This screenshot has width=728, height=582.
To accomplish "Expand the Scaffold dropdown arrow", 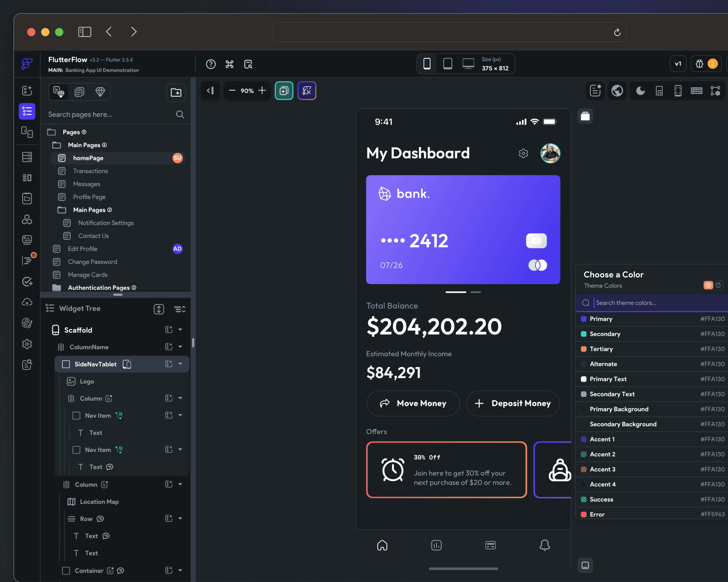I will tap(180, 330).
